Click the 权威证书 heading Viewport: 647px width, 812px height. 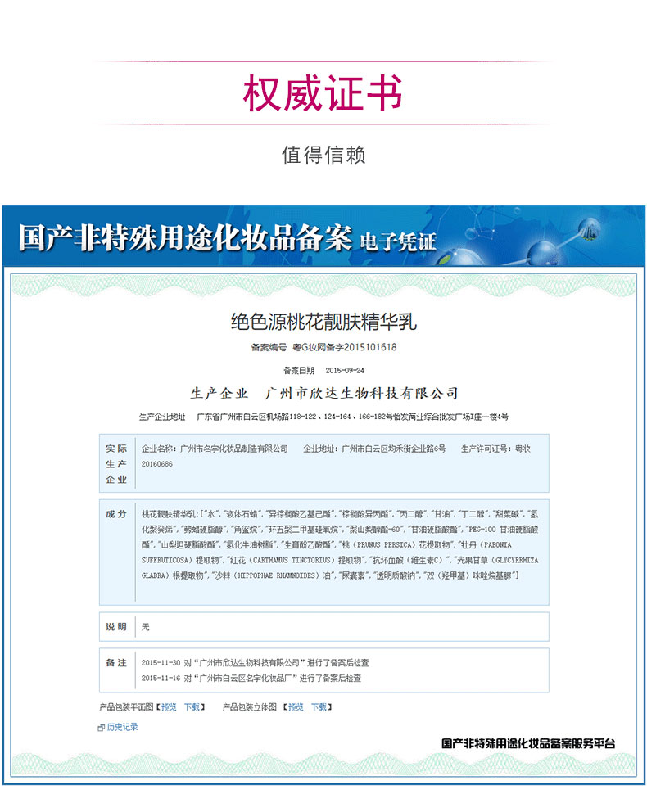pos(323,94)
